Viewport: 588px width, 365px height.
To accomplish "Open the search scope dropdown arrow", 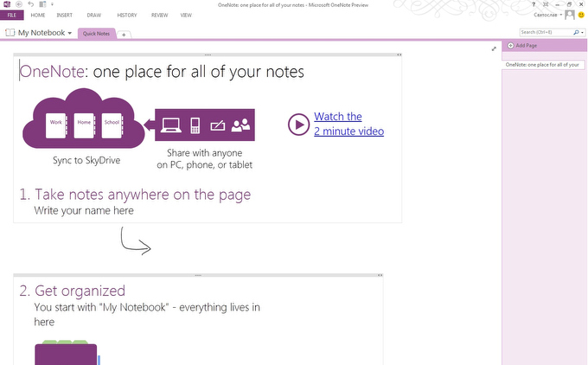I will click(x=582, y=33).
